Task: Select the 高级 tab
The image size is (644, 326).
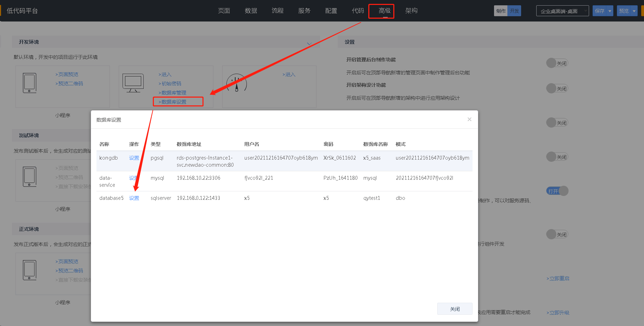Action: [384, 11]
